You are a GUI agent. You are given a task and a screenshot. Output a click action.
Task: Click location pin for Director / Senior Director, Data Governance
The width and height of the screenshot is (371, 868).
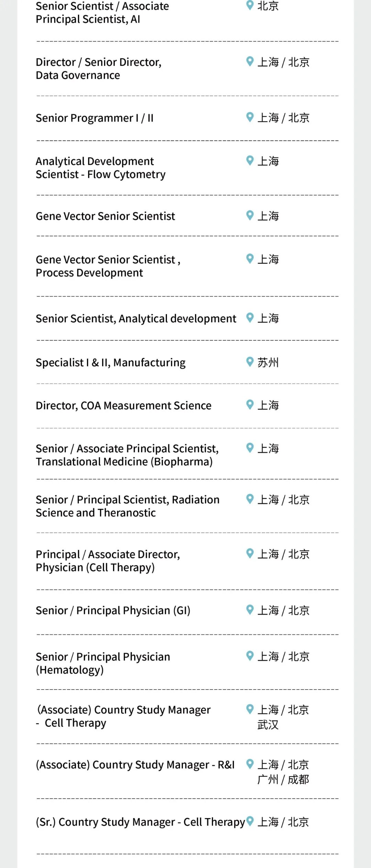tap(250, 62)
